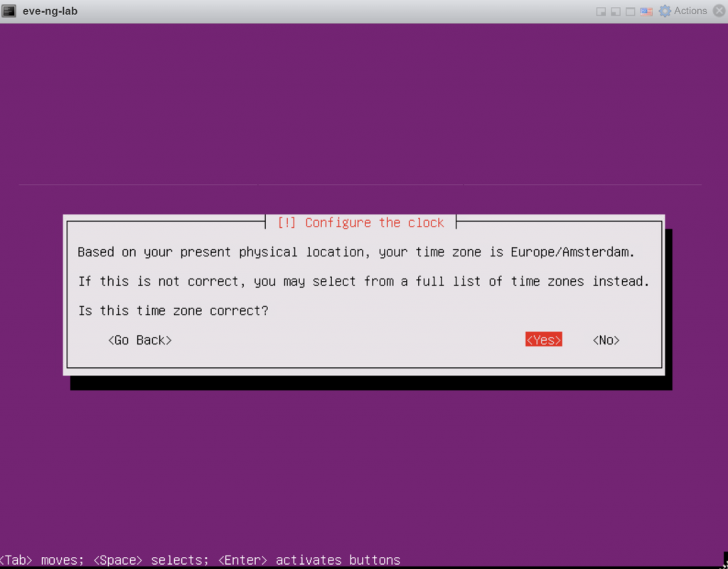Click the eve-ng-lab window title text
Screen dimensions: 728x569
pos(50,11)
